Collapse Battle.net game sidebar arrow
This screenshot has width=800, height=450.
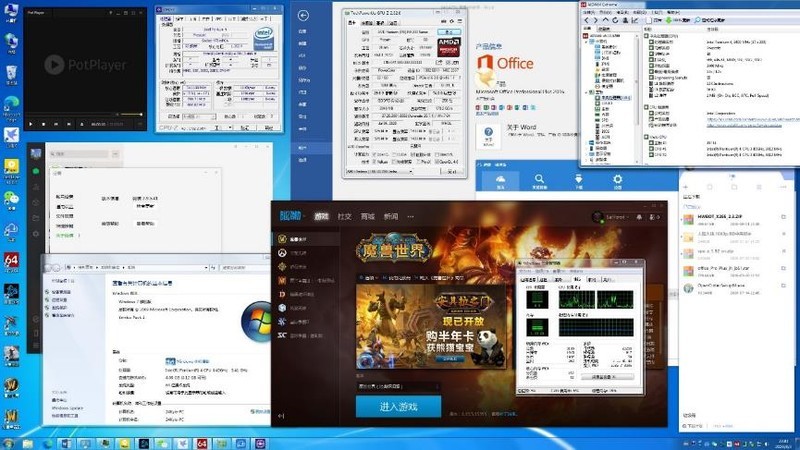[281, 416]
